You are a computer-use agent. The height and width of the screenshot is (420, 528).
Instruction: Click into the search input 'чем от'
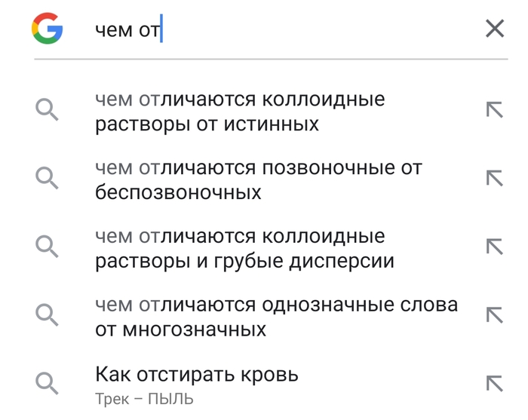[302, 29]
